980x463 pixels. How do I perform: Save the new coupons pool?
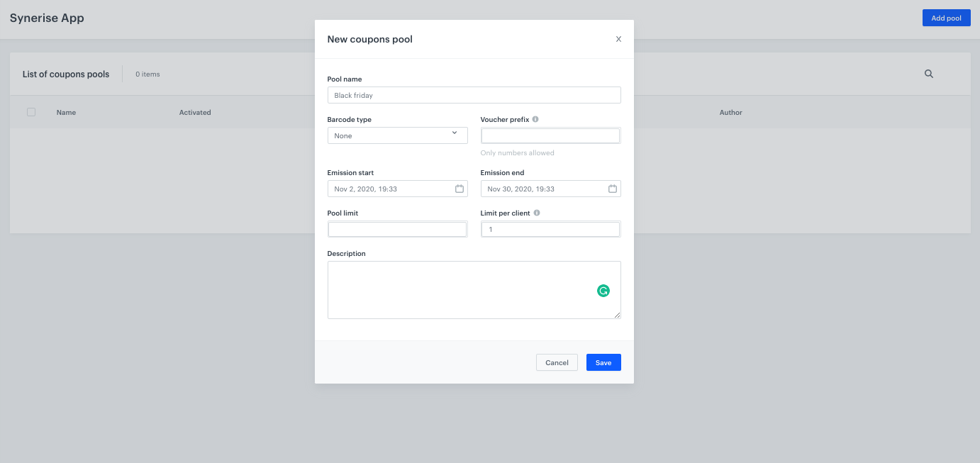pyautogui.click(x=603, y=362)
